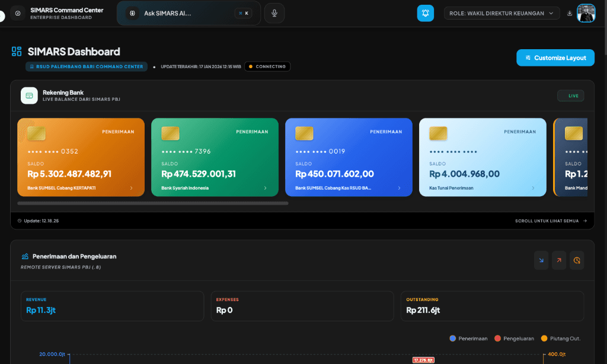Screen dimensions: 607x364
Task: Click the Rekening Bank card icon
Action: [29, 95]
